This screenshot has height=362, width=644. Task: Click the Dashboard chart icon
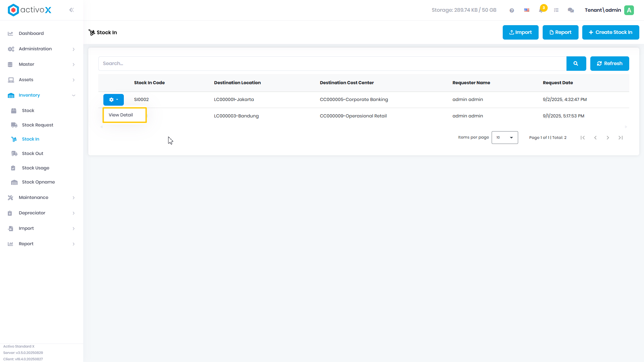pyautogui.click(x=10, y=34)
